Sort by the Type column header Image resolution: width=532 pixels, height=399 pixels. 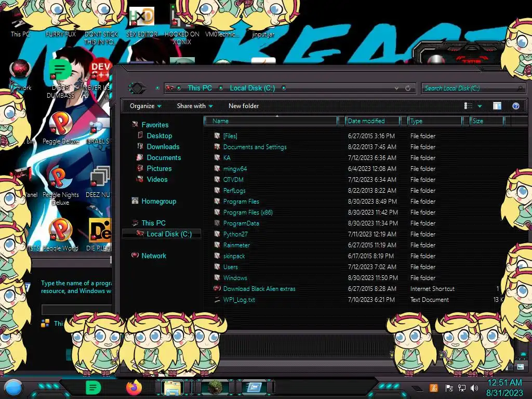pyautogui.click(x=435, y=121)
